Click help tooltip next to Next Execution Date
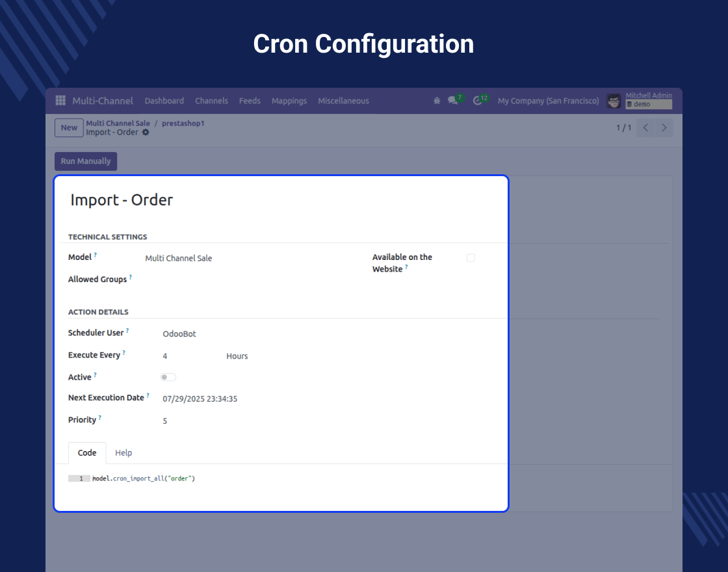This screenshot has height=572, width=728. (x=148, y=396)
